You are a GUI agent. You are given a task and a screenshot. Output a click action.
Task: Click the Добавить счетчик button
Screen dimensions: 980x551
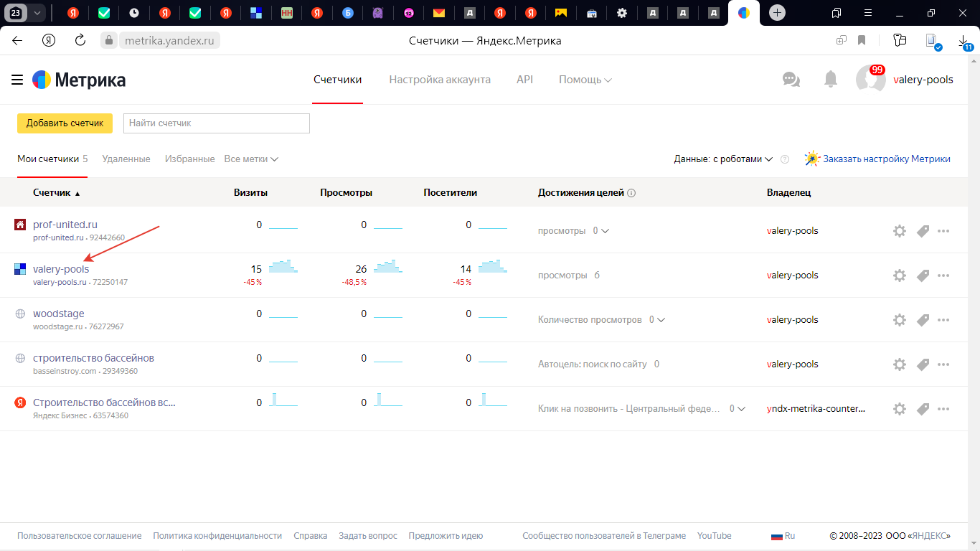pyautogui.click(x=65, y=123)
